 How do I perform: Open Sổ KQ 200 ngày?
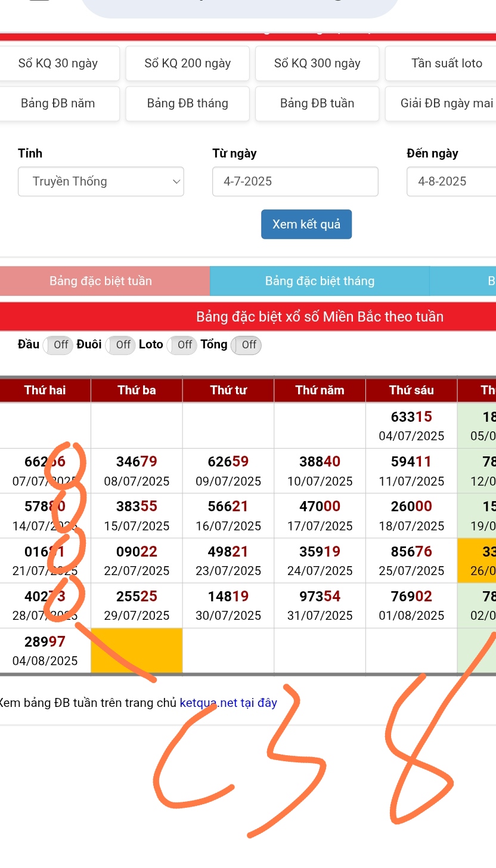187,63
